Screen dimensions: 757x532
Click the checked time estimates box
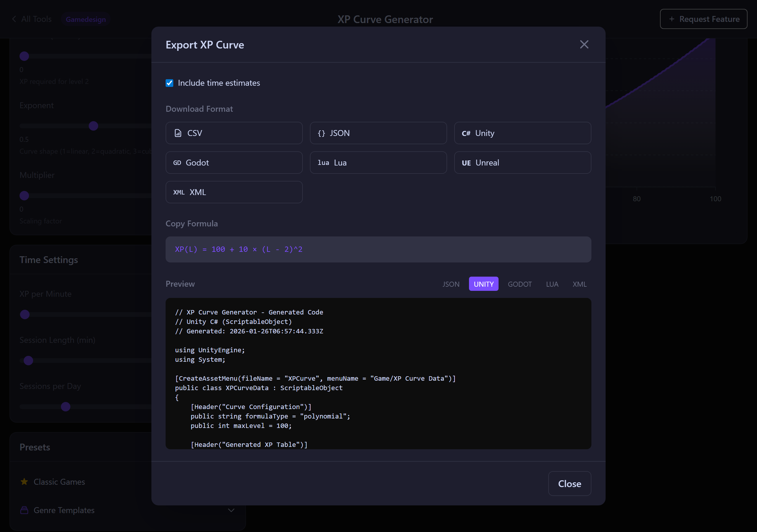coord(169,83)
